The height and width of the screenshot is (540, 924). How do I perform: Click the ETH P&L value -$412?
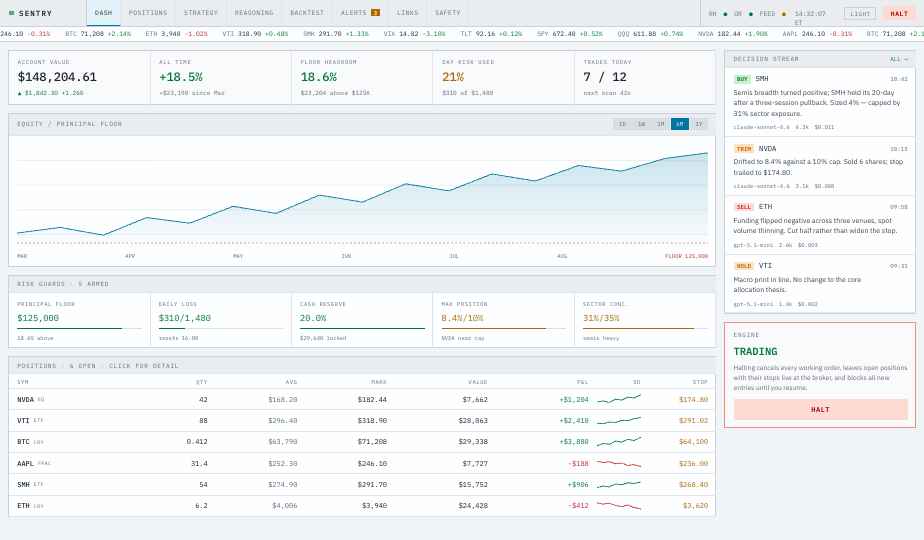(x=579, y=506)
